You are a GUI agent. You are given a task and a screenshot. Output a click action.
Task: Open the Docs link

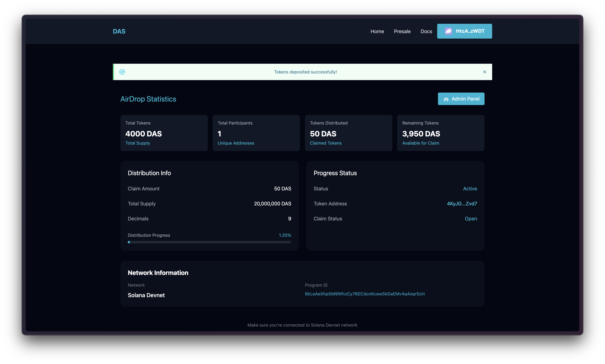pos(426,31)
